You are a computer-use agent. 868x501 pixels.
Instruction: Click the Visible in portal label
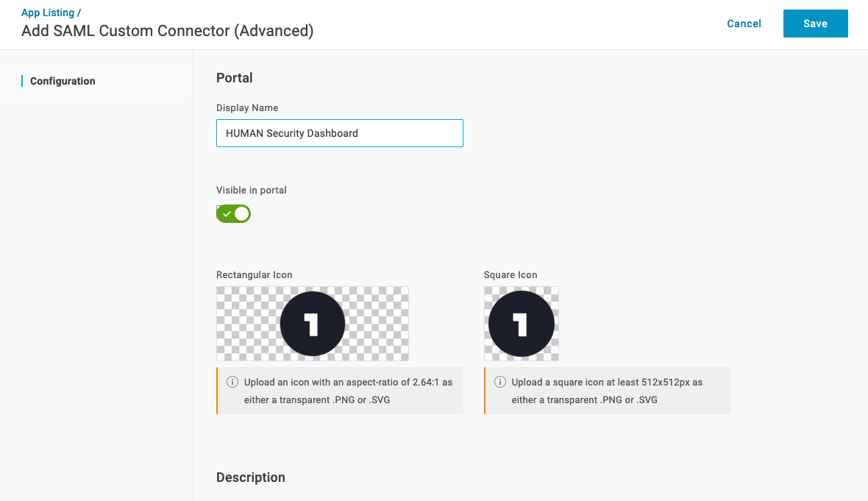pyautogui.click(x=251, y=190)
